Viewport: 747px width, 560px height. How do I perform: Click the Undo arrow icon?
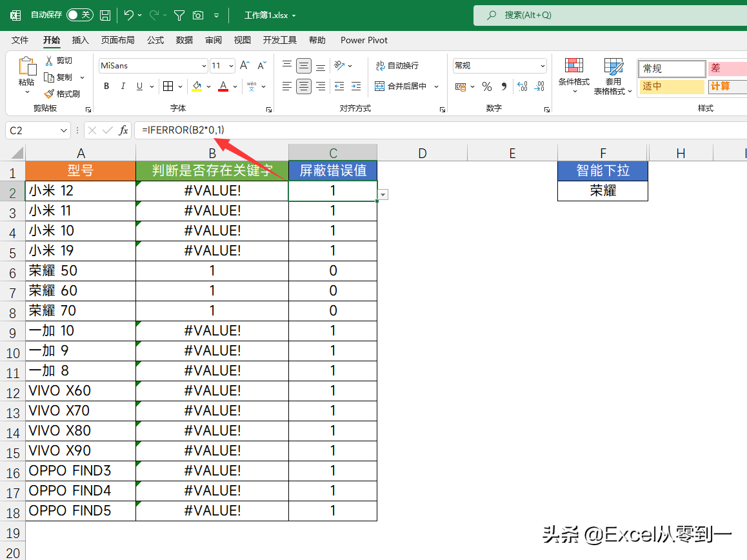(x=128, y=15)
